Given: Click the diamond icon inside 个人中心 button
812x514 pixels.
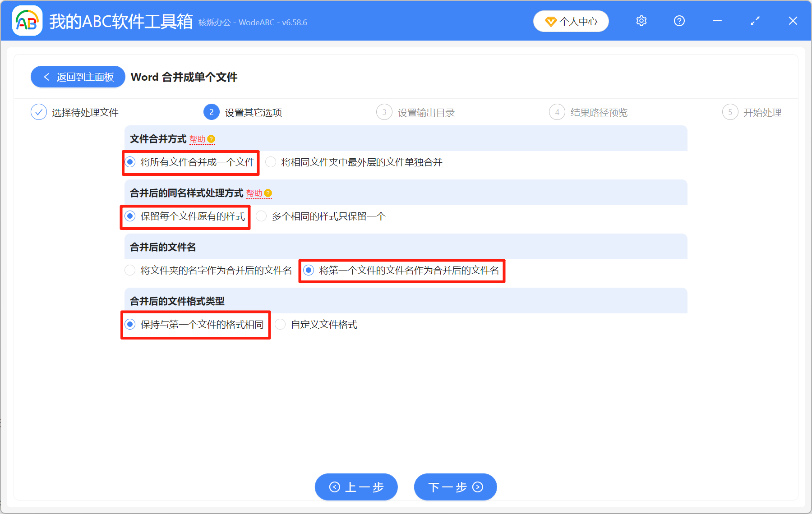Looking at the screenshot, I should click(x=550, y=21).
